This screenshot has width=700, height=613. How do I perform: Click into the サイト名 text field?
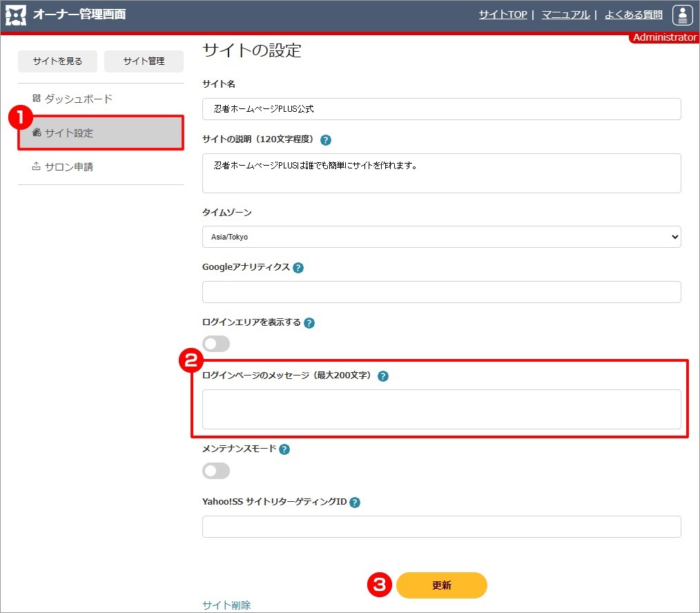(441, 109)
